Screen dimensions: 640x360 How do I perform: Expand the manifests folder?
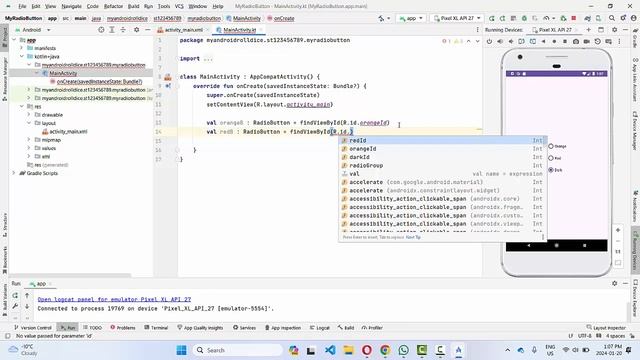click(22, 48)
